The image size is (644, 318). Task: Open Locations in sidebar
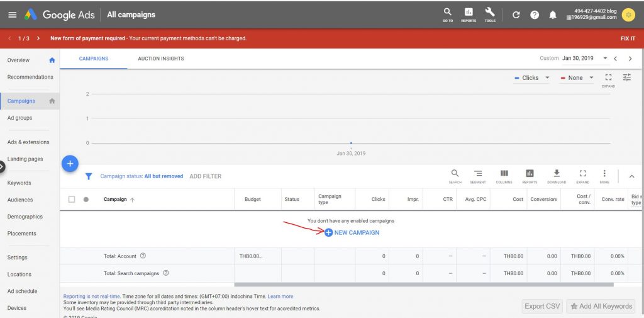[19, 274]
